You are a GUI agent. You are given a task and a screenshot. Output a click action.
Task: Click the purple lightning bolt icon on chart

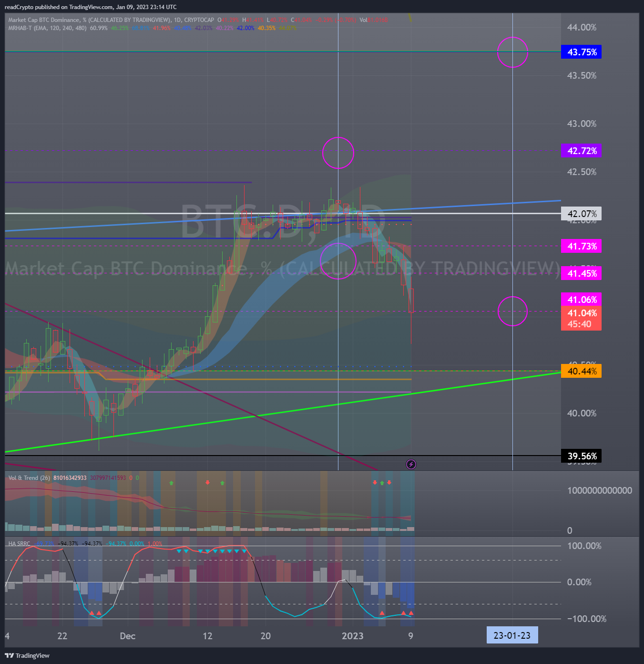411,464
